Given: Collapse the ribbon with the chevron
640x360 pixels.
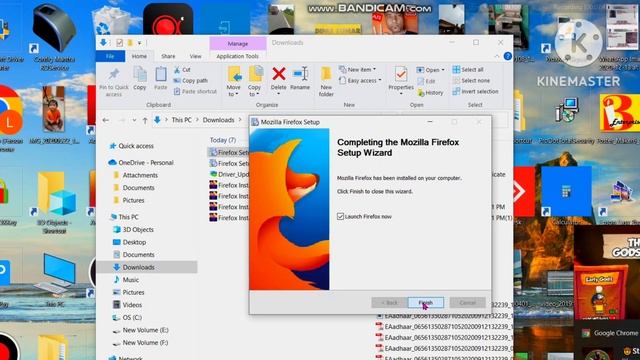Looking at the screenshot, I should pyautogui.click(x=497, y=56).
